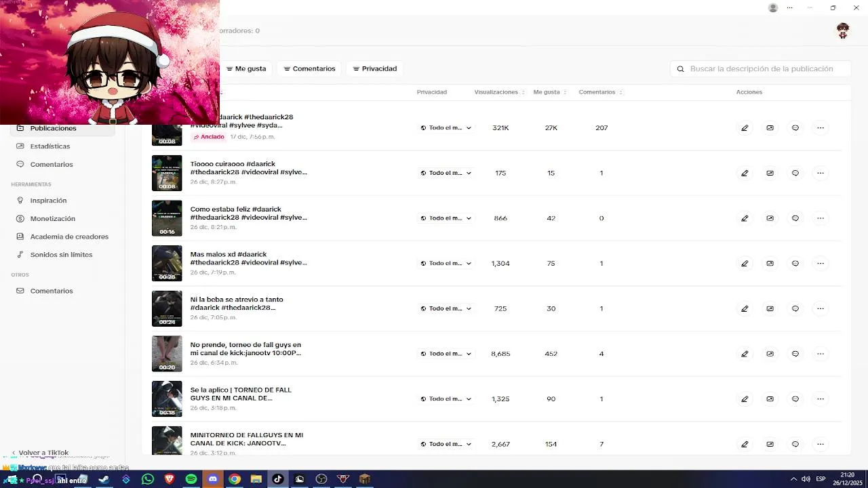Click the Volver a TikTok link
868x488 pixels.
coord(41,453)
